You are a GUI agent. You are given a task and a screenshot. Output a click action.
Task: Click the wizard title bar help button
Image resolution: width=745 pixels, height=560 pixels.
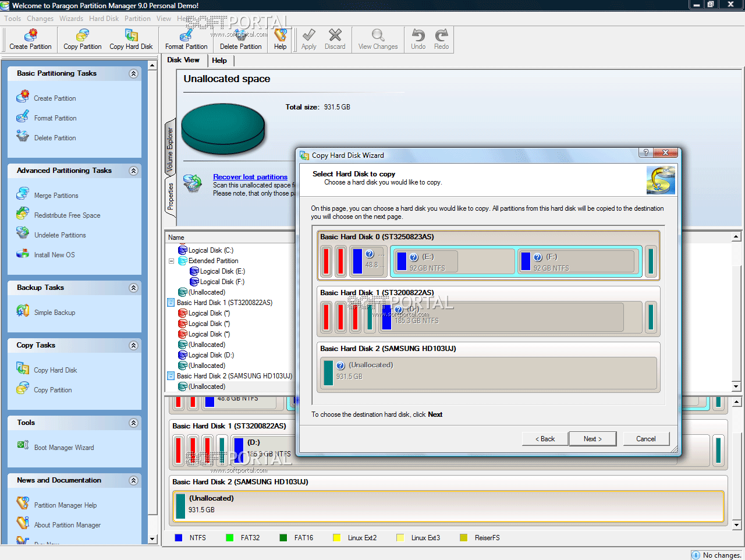645,153
